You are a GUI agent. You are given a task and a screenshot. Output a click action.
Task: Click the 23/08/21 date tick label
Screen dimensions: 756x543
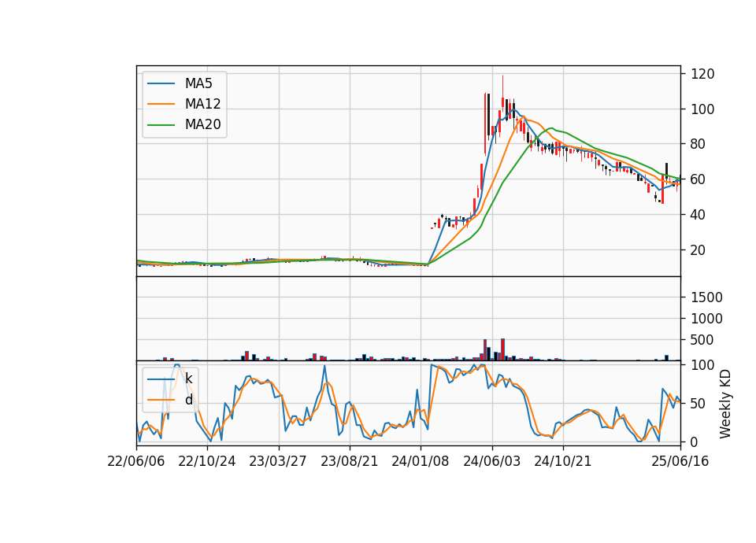[349, 461]
